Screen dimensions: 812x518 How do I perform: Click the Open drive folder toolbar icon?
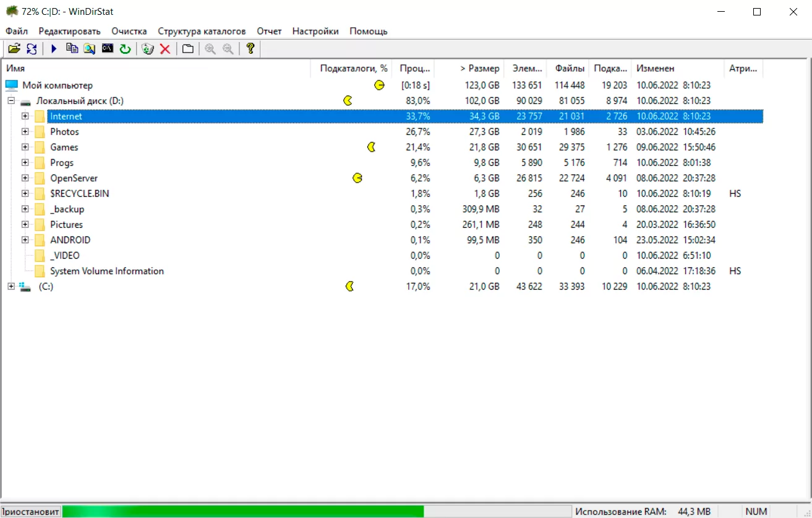14,49
